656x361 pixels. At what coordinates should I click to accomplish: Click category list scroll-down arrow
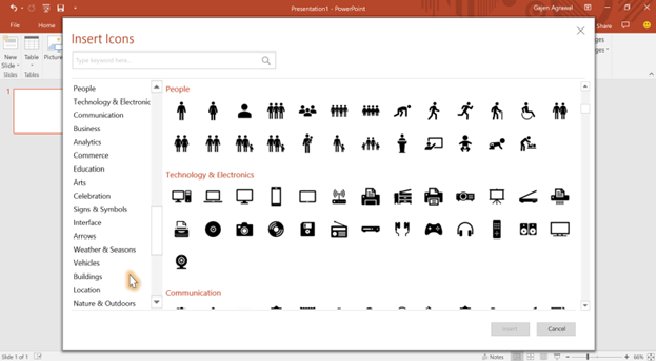pyautogui.click(x=156, y=302)
